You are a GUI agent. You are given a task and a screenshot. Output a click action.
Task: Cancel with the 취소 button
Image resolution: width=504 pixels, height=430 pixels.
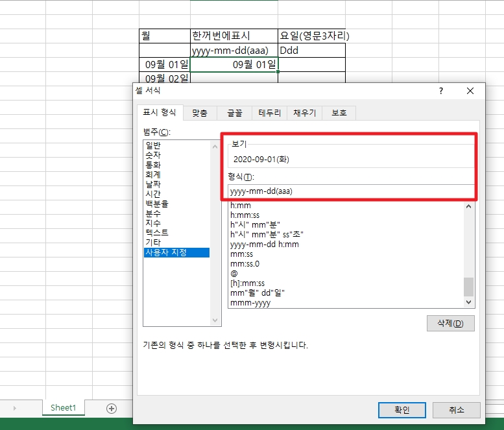(457, 410)
